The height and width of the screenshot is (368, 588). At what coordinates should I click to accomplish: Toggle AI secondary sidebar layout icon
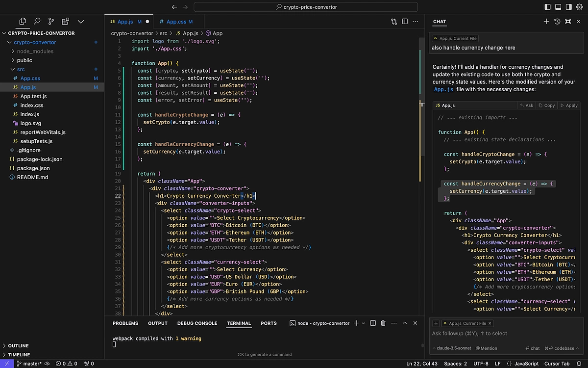[x=568, y=7]
